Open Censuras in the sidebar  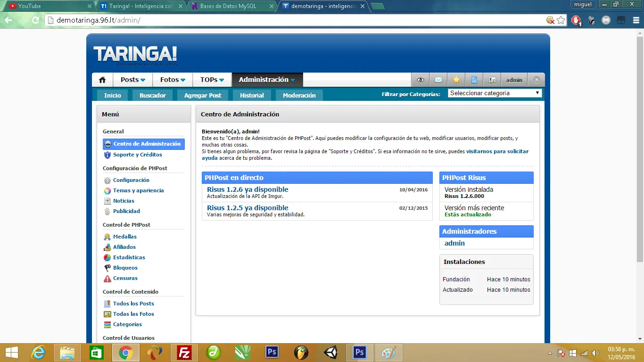click(125, 278)
